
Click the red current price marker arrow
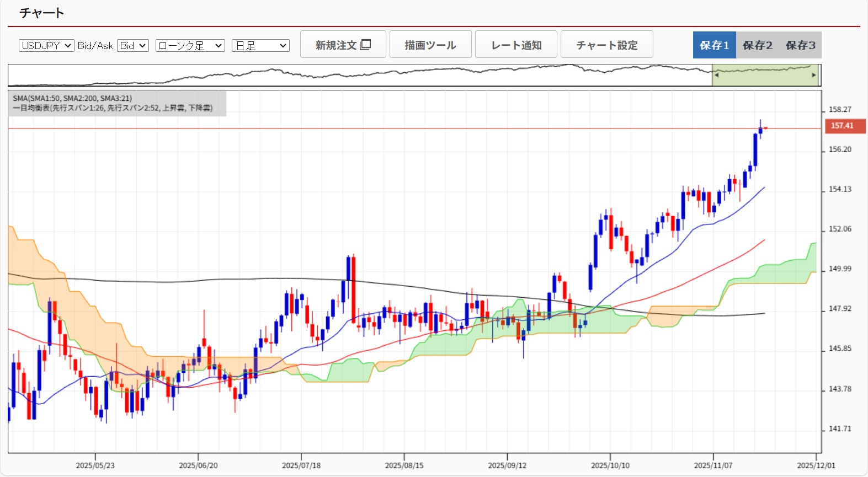[765, 128]
